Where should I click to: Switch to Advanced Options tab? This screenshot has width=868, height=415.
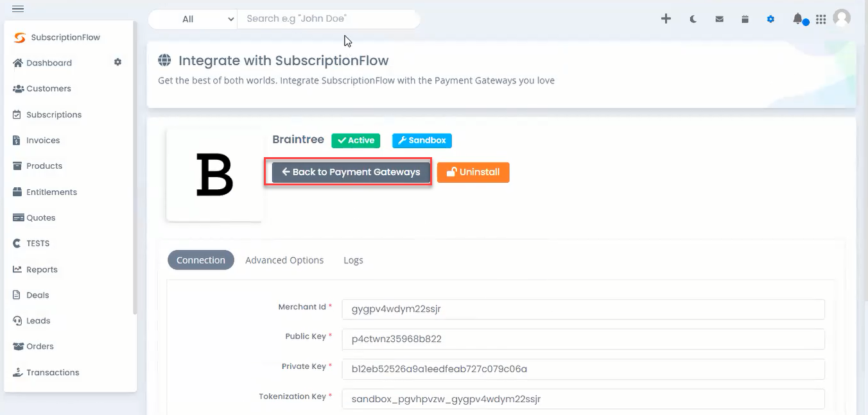(284, 260)
